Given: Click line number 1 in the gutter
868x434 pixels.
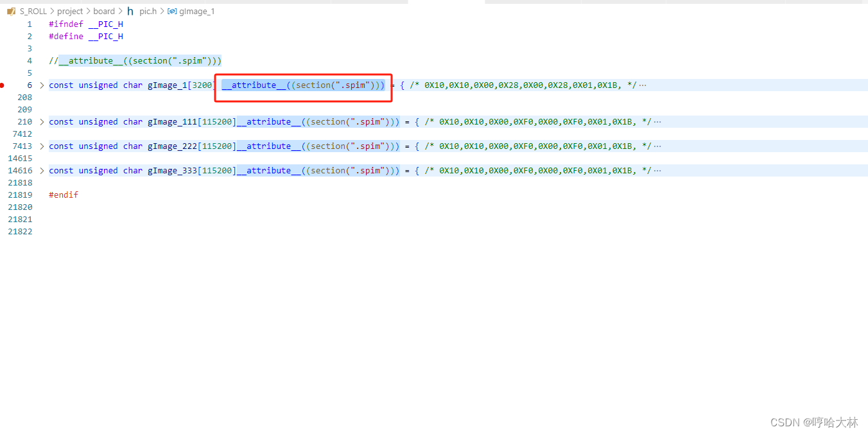Looking at the screenshot, I should 30,24.
